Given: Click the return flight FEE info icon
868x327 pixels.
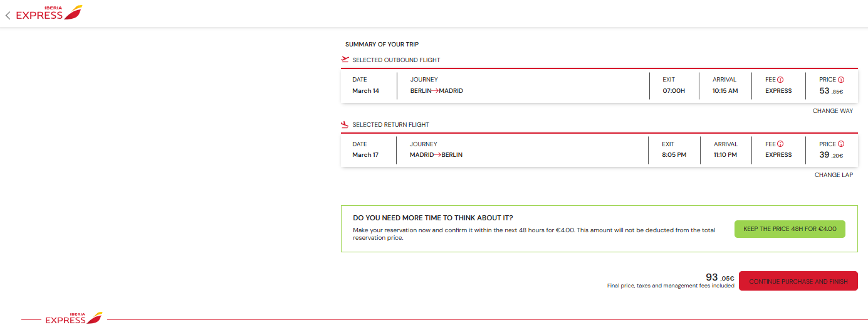Looking at the screenshot, I should point(781,144).
